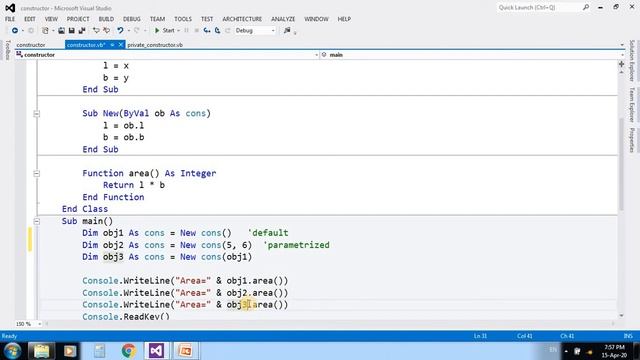Open the TOOLS menu

(x=182, y=19)
